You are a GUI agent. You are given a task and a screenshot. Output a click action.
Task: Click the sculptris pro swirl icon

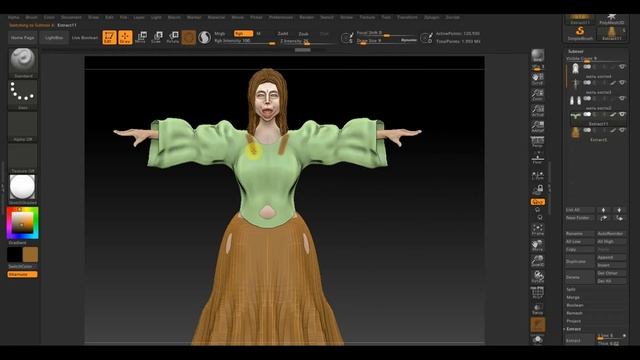204,38
